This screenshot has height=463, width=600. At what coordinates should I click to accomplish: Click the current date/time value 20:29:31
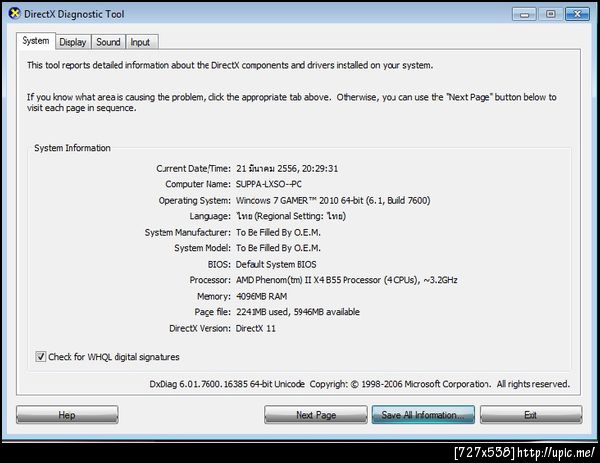(287, 168)
